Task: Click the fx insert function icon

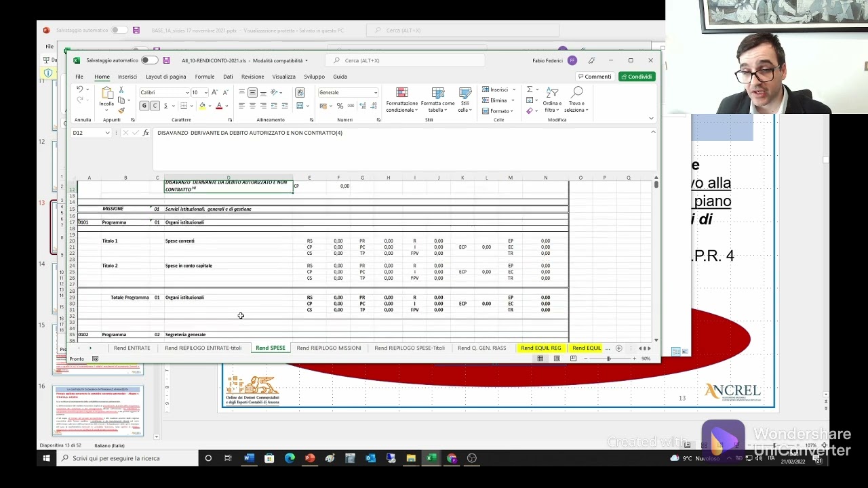Action: (x=146, y=133)
